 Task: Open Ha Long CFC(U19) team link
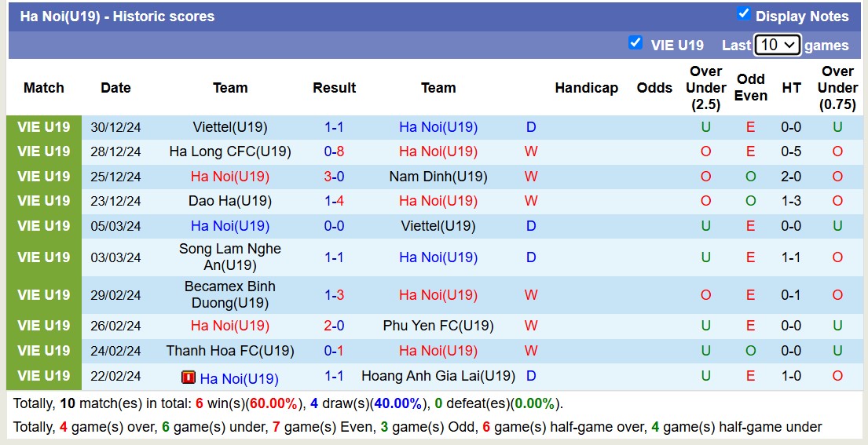point(230,151)
